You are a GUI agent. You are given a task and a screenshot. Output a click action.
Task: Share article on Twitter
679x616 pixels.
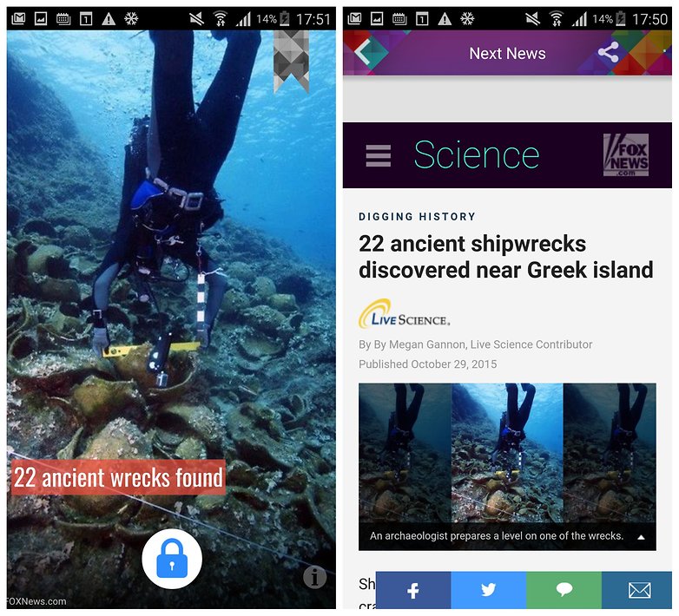(x=489, y=590)
